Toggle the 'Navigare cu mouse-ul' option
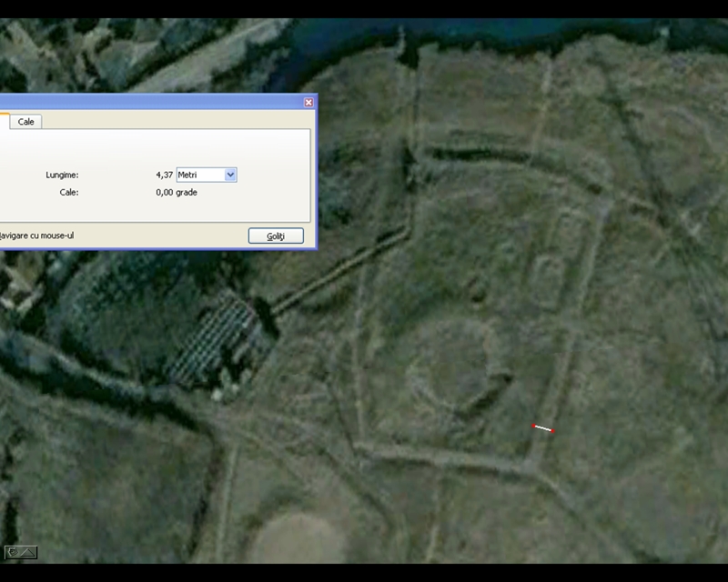 coord(36,236)
